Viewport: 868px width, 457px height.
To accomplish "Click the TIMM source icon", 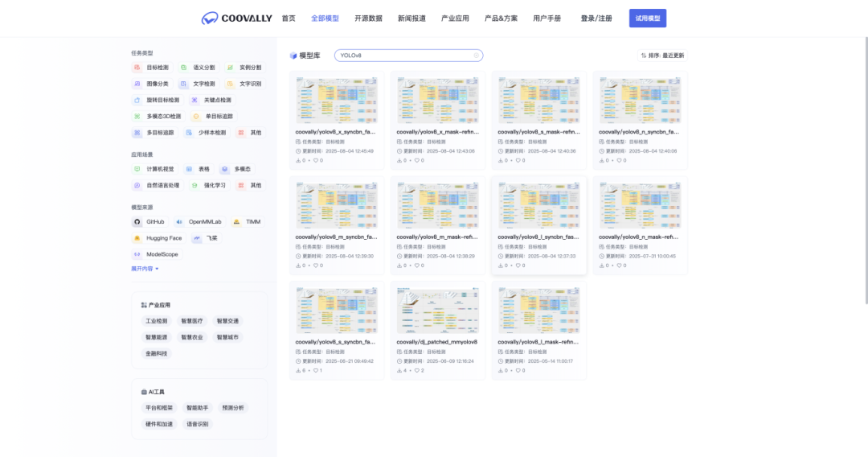I will click(x=236, y=221).
